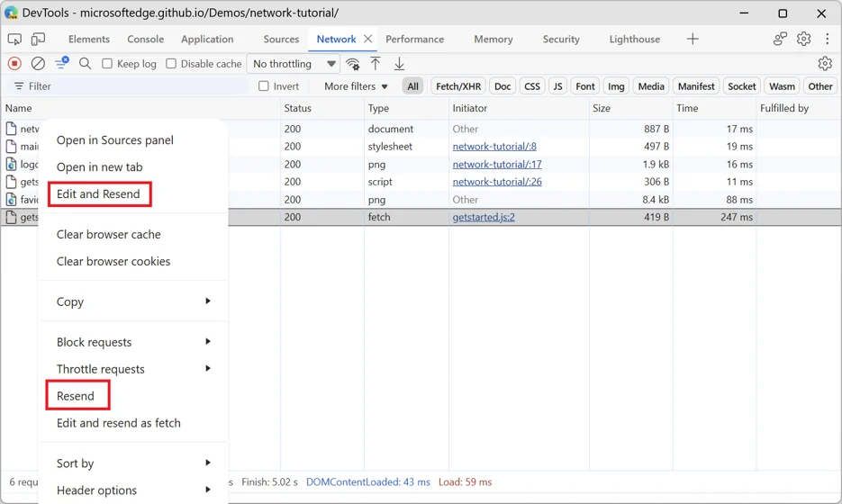Check the Disable cache option
This screenshot has width=842, height=504.
[171, 64]
